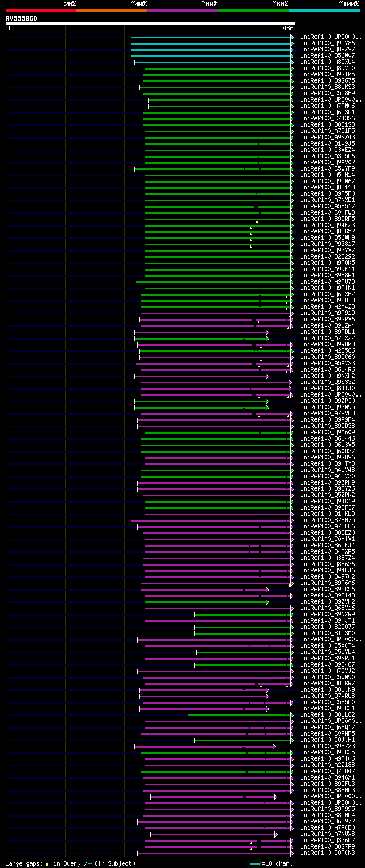Viewport: 365px width, 868px height.
Task: Select the label UniRef100_B9H723
Action: pos(327,746)
